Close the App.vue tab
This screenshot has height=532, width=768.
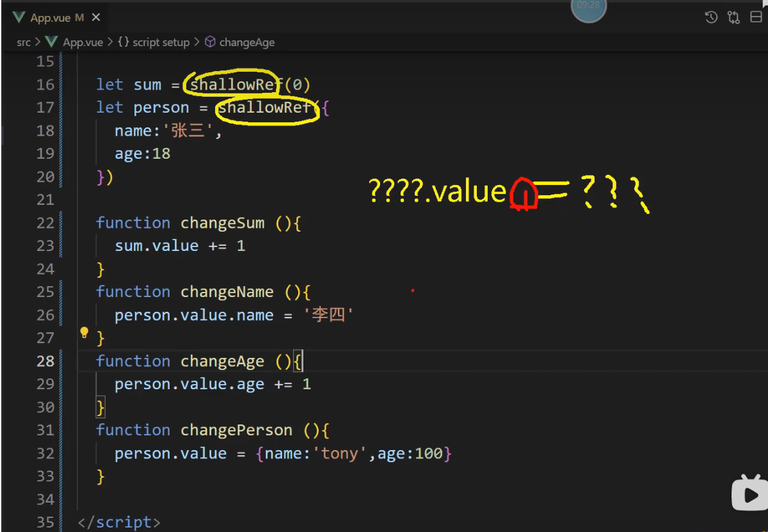coord(96,17)
